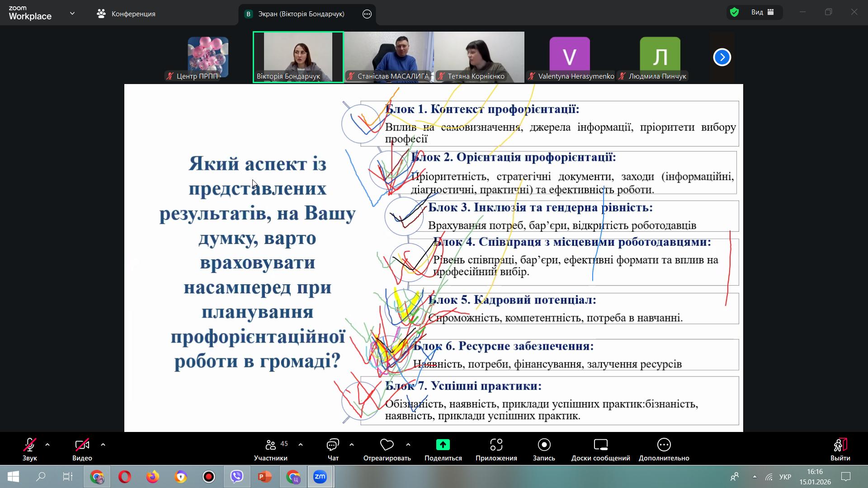
Task: Switch to the Конференция tab
Action: (x=127, y=14)
